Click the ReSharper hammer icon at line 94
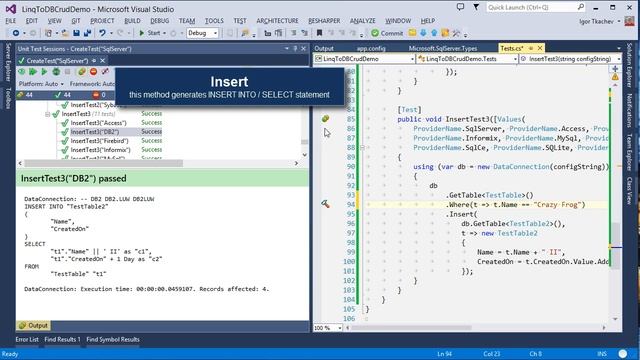The image size is (640, 360). pos(325,204)
